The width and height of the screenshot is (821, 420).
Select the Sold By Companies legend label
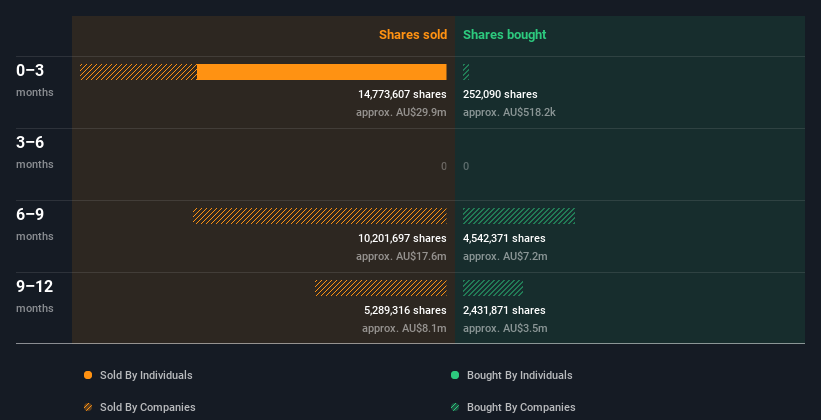coord(148,407)
